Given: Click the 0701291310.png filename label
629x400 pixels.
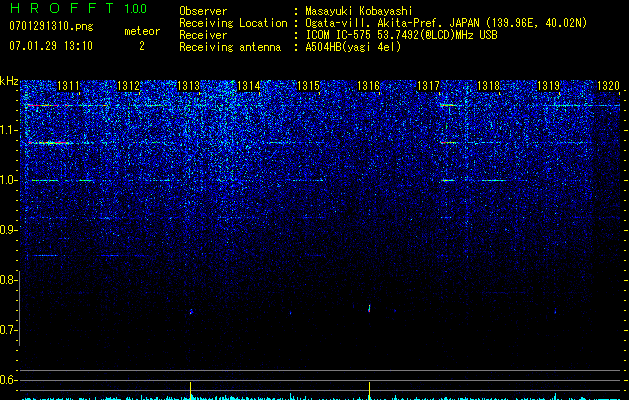Looking at the screenshot, I should [x=51, y=26].
